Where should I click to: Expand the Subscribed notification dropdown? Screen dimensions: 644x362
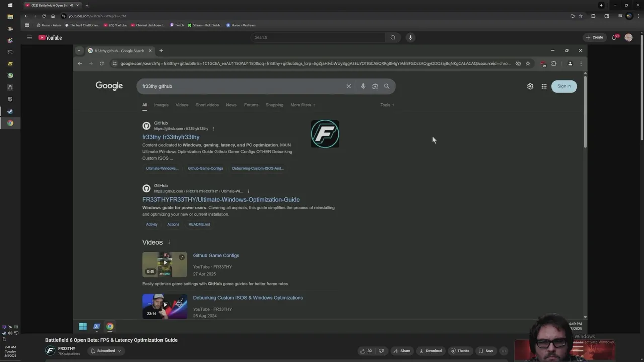coord(106,351)
